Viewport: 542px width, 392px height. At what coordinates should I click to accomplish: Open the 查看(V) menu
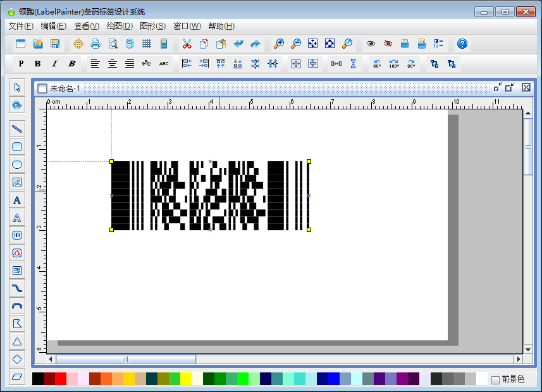coord(87,26)
